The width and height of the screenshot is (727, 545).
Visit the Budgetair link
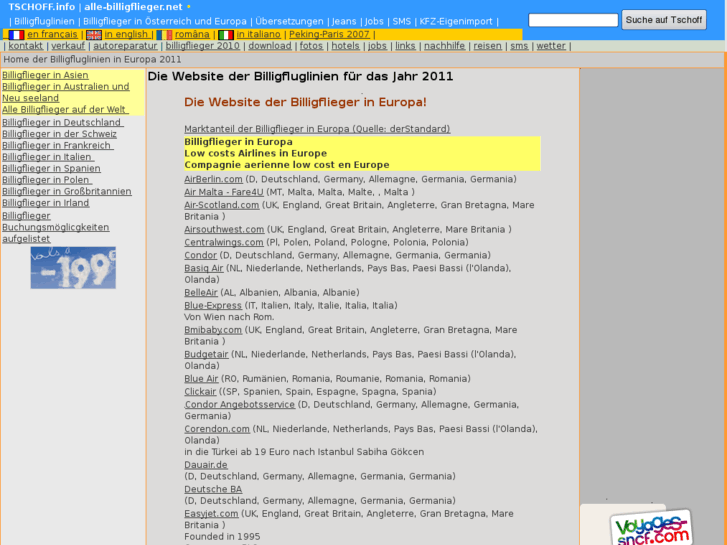[x=206, y=354]
